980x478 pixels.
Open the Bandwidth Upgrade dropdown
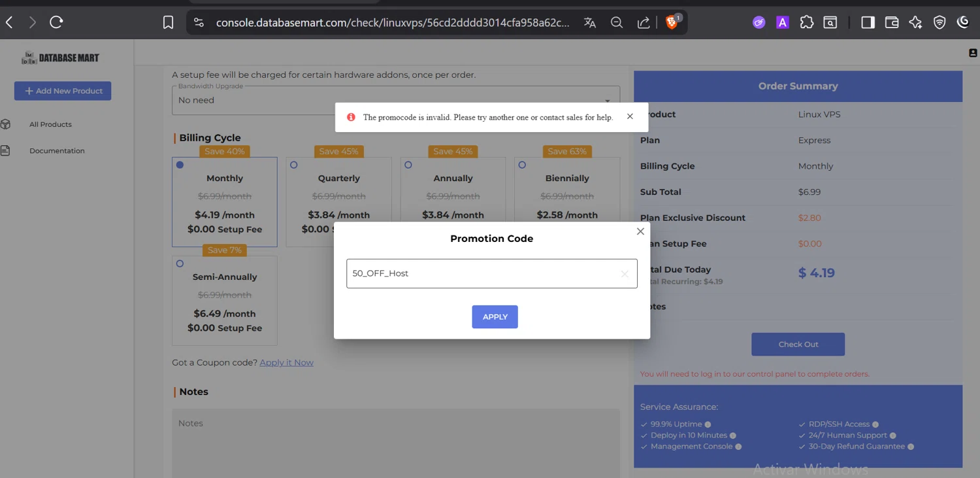(x=396, y=100)
